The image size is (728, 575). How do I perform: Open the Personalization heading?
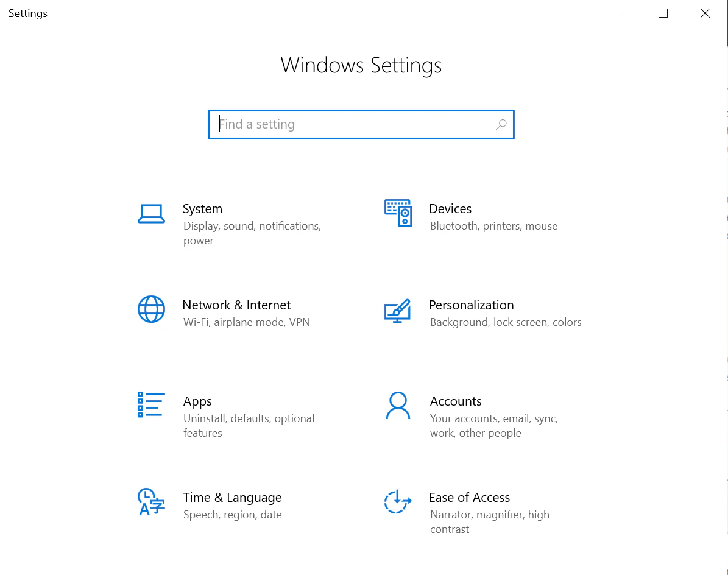click(x=472, y=305)
